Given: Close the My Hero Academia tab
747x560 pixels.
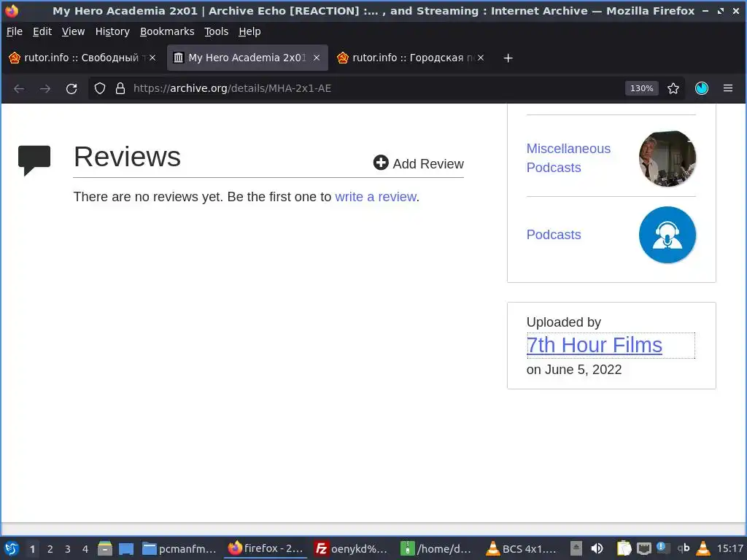Looking at the screenshot, I should (x=317, y=58).
